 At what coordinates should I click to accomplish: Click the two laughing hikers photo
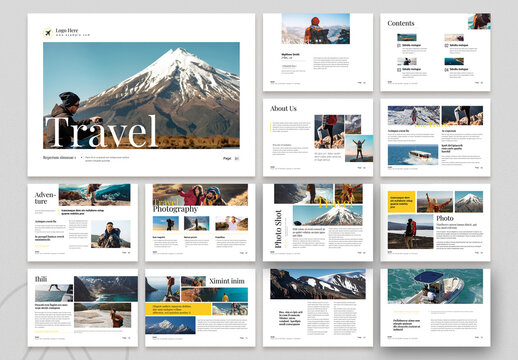[200, 195]
